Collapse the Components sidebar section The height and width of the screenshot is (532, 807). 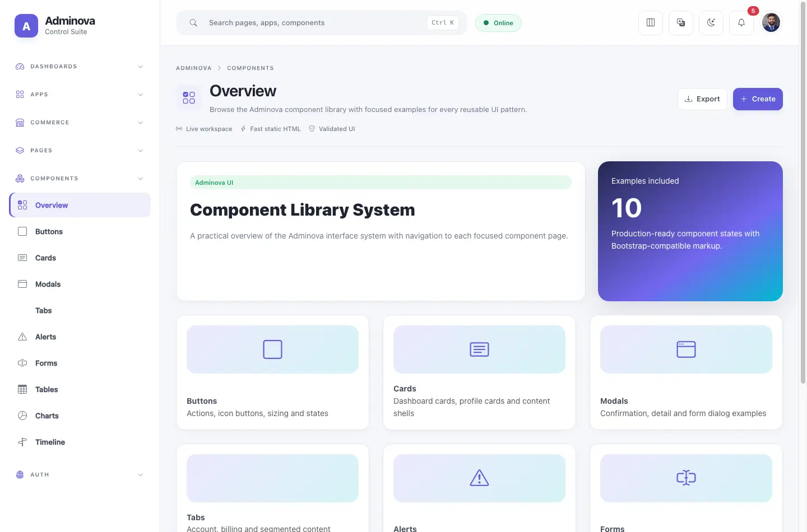click(x=80, y=179)
